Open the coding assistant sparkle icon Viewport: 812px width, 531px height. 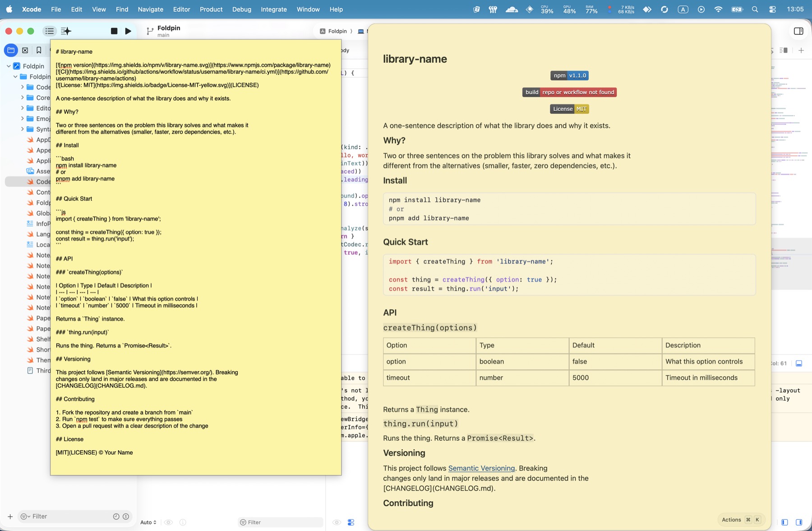click(66, 31)
